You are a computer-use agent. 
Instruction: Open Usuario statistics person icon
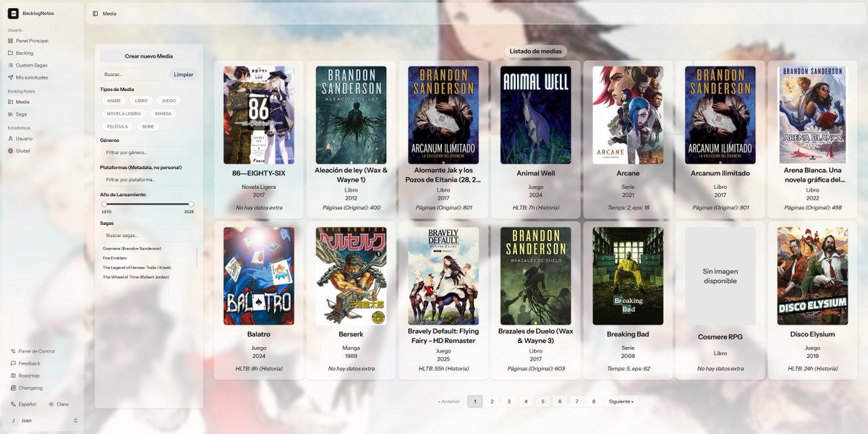point(10,139)
